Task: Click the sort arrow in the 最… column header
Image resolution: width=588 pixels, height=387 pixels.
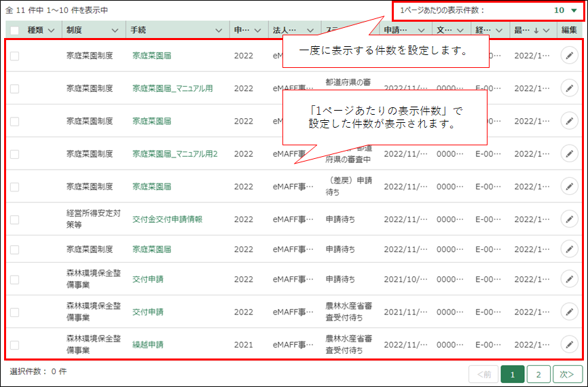Action: click(x=536, y=30)
